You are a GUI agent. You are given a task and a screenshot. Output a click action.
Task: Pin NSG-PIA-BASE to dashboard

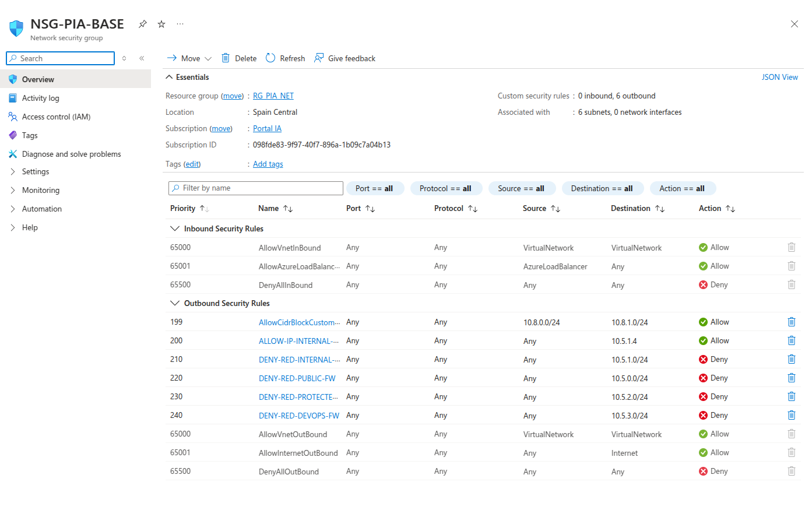143,24
